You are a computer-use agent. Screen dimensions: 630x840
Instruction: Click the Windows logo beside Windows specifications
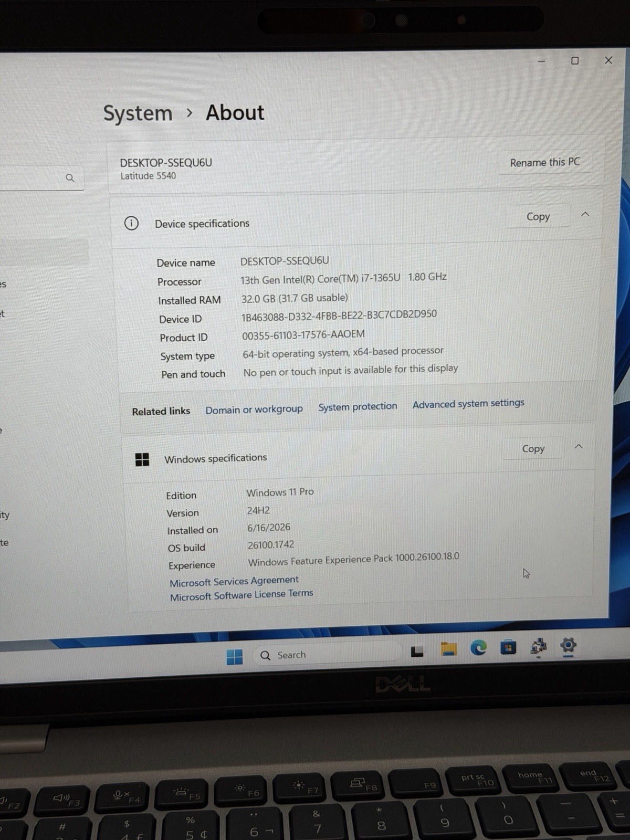[142, 459]
